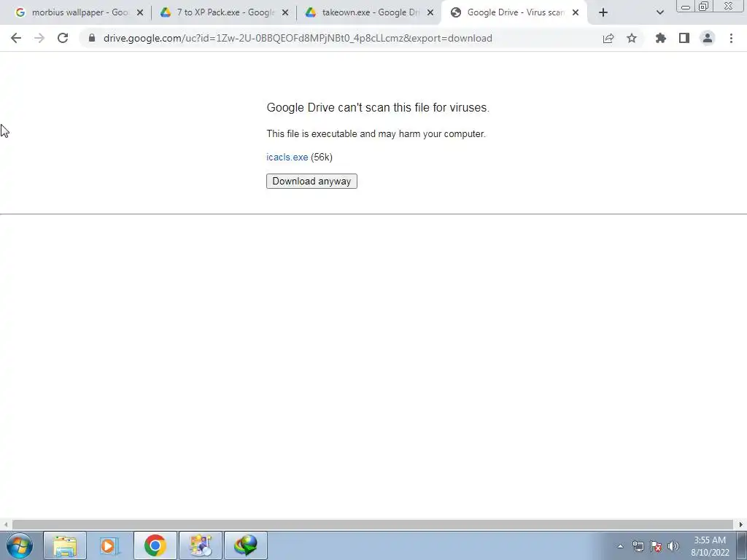This screenshot has width=747, height=560.
Task: Expand the tab search dropdown
Action: tap(659, 13)
